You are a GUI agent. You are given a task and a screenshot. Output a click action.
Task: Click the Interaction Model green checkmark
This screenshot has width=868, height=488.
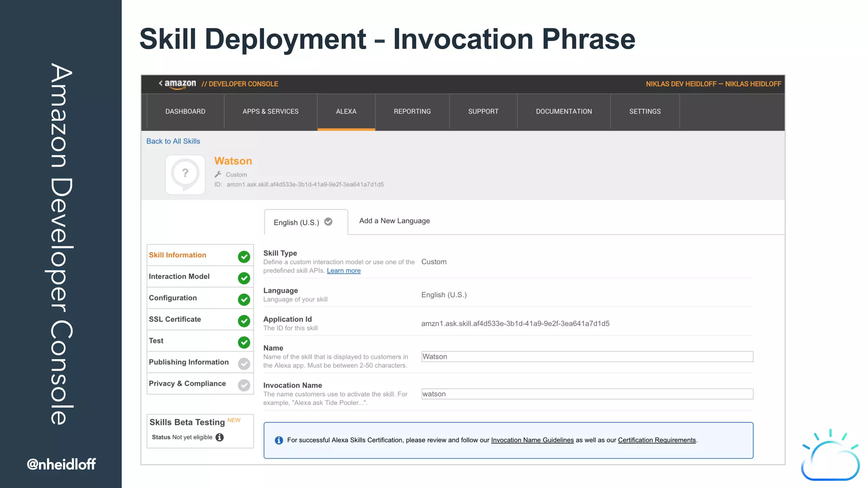click(x=244, y=278)
